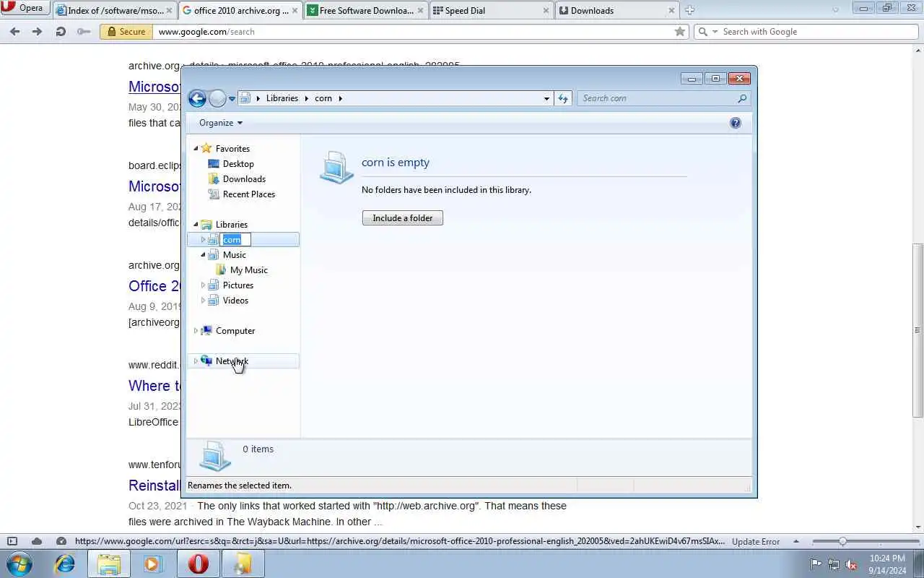Screen dimensions: 924x578
Task: Collapse the Favorites group
Action: [196, 148]
